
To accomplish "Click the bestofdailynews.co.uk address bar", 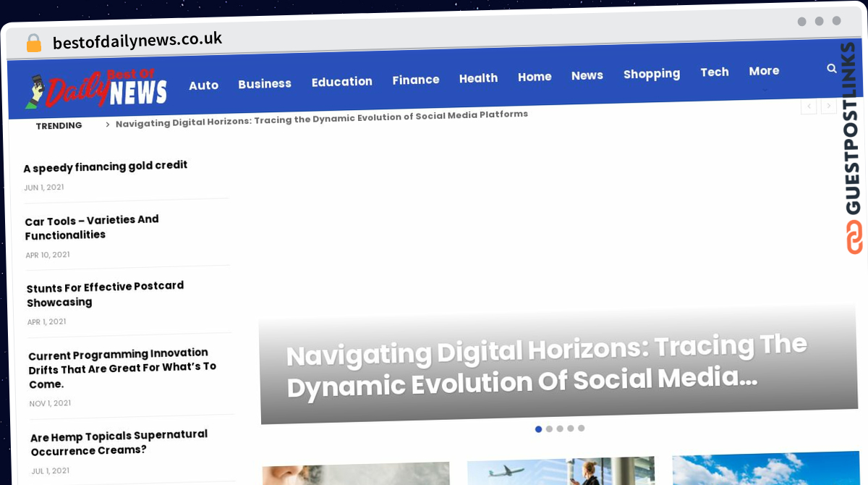I will coord(137,41).
